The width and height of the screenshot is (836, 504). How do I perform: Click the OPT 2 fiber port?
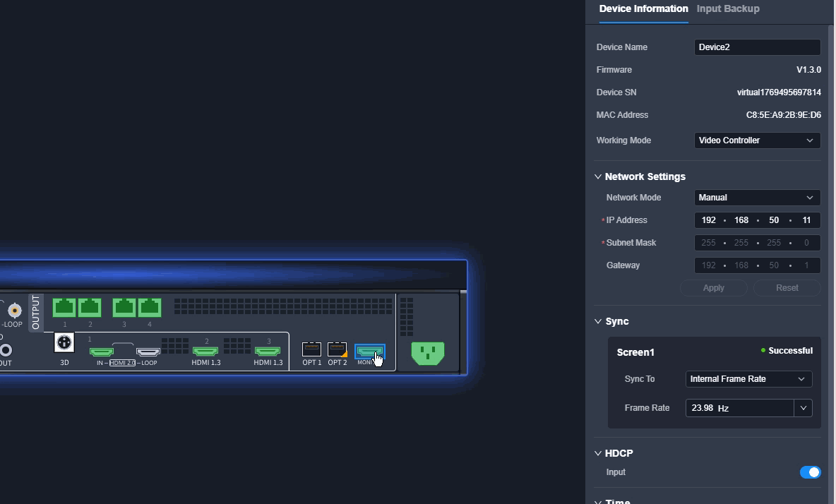tap(337, 349)
